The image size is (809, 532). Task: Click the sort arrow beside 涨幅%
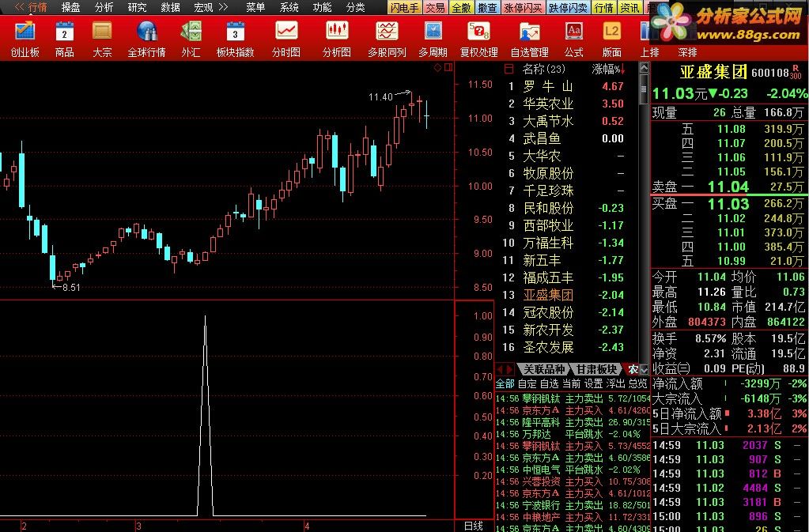[x=622, y=69]
